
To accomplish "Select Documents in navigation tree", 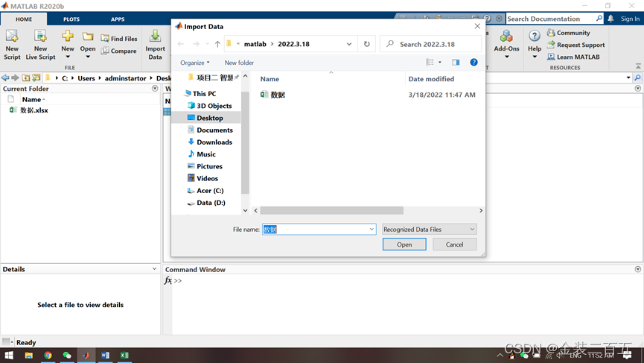I will [x=210, y=130].
